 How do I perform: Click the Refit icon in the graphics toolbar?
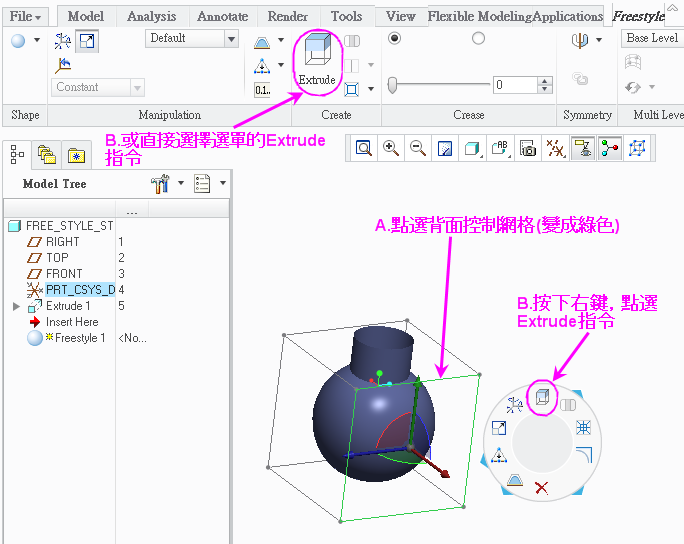pos(363,148)
